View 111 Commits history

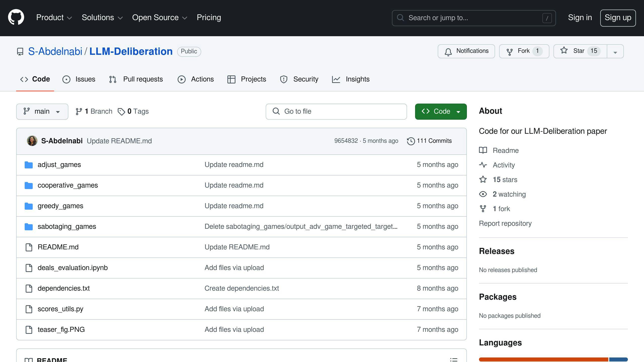click(x=429, y=141)
